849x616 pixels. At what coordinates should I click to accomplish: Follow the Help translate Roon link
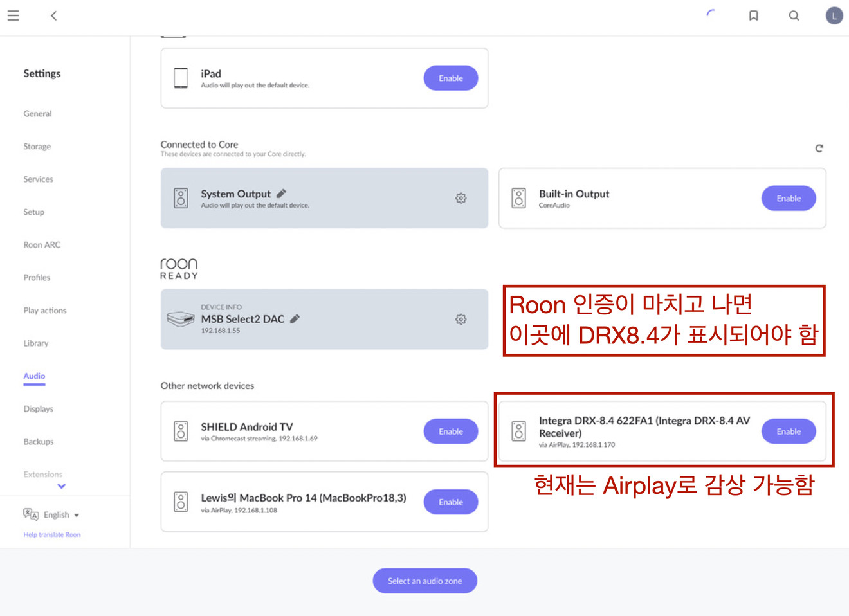[52, 534]
